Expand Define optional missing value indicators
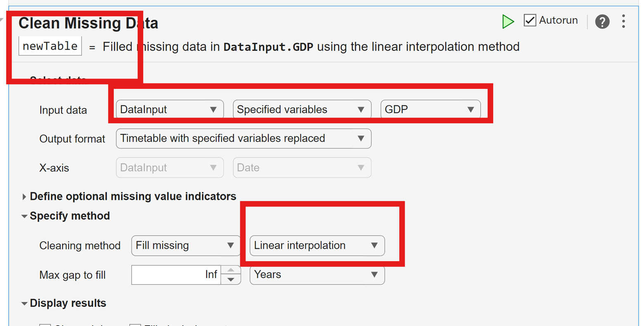The image size is (644, 326). (24, 197)
